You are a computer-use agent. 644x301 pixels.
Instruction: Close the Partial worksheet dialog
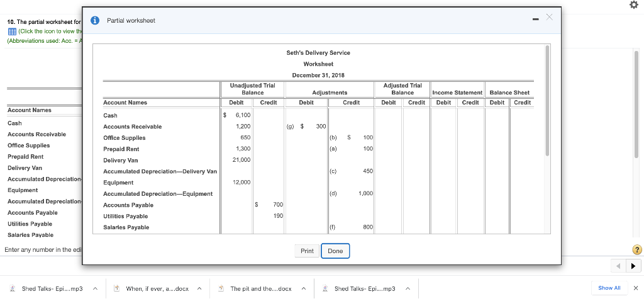click(x=549, y=17)
